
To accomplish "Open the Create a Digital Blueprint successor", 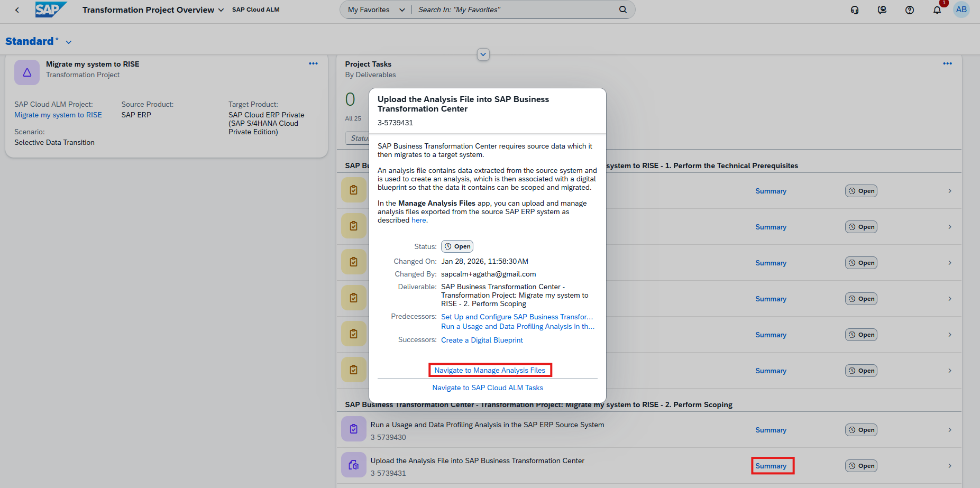I will 482,340.
